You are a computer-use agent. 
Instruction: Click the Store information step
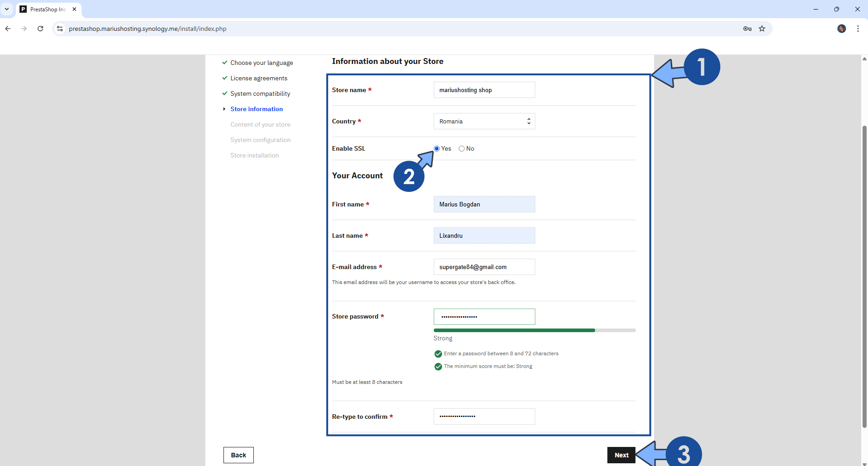click(x=256, y=109)
